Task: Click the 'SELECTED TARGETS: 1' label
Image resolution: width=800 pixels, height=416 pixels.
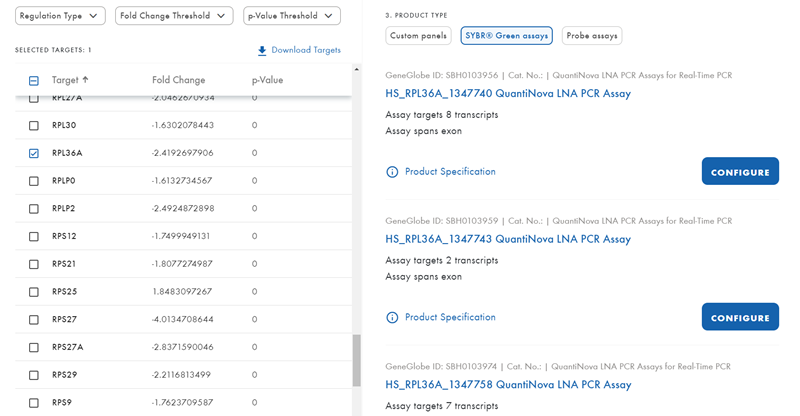Action: [x=53, y=50]
